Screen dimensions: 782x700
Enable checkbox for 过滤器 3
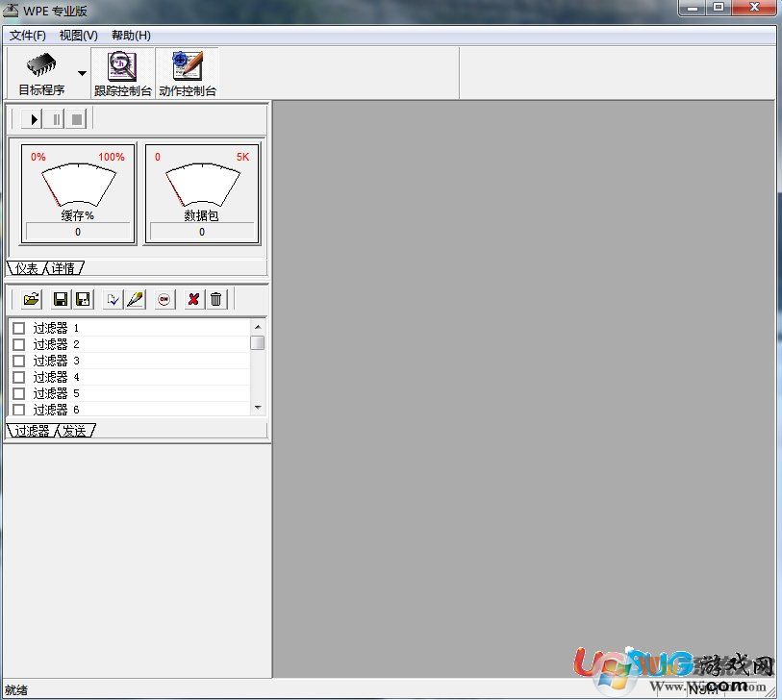point(19,361)
